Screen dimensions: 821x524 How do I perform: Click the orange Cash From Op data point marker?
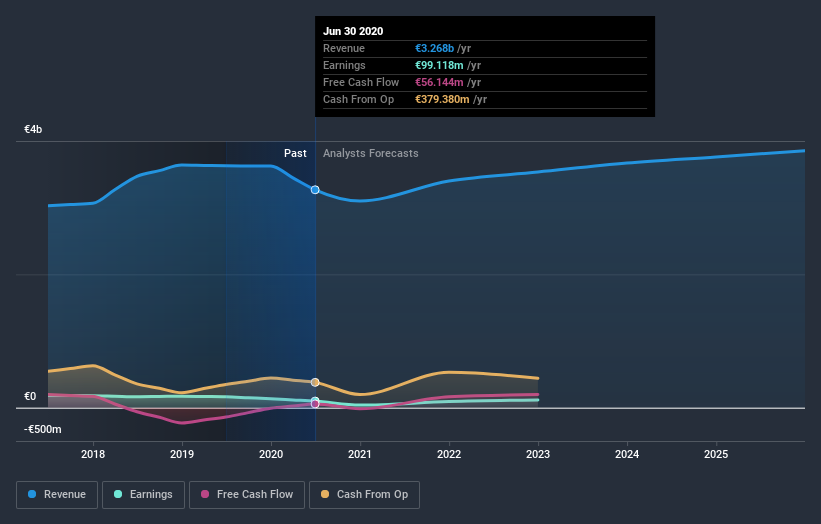pos(315,383)
